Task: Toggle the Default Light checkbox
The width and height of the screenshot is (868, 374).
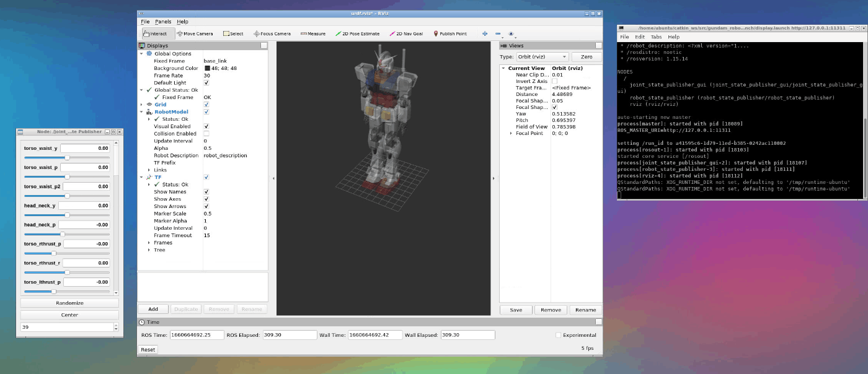Action: [206, 83]
